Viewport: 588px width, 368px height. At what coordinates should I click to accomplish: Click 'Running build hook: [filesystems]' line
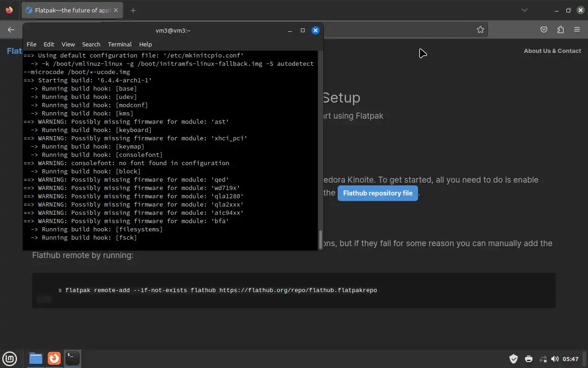click(96, 229)
